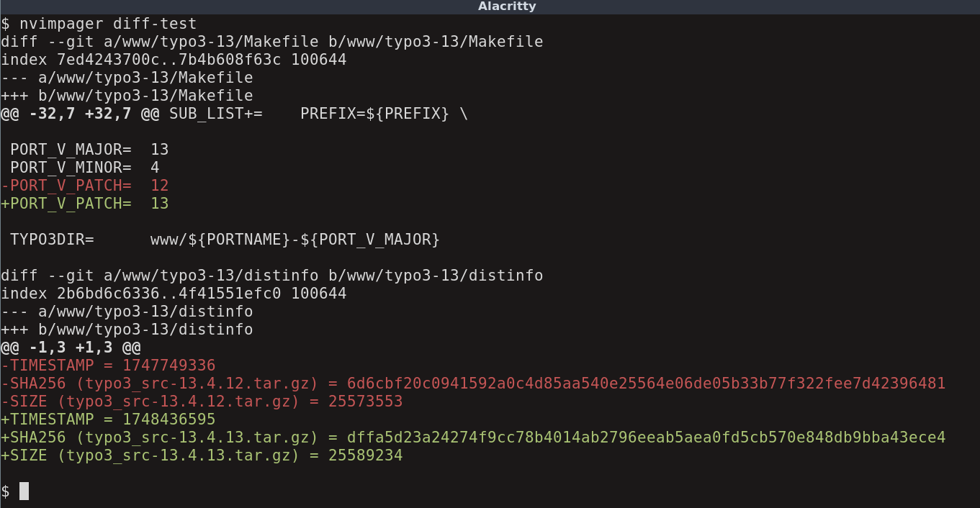The width and height of the screenshot is (980, 508).
Task: Click the removed SHA256 13.4.12 checksum line
Action: 473,384
